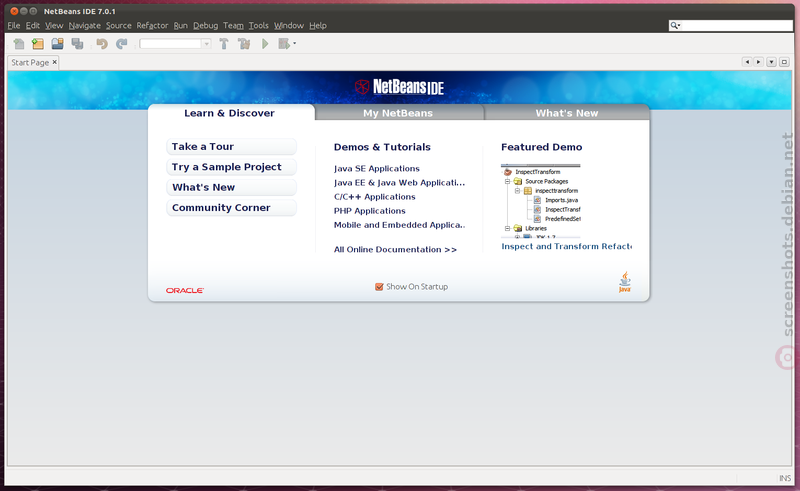This screenshot has height=491, width=800.
Task: Click the New File toolbar icon
Action: click(x=19, y=44)
